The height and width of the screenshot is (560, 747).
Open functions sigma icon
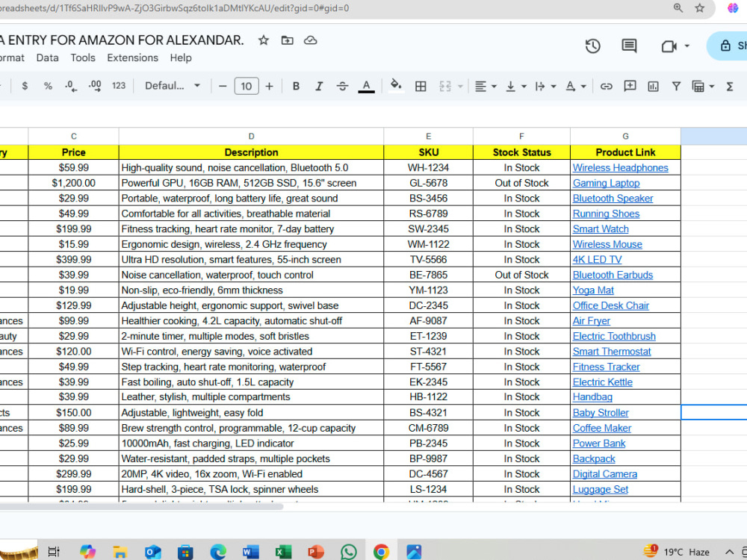point(729,86)
